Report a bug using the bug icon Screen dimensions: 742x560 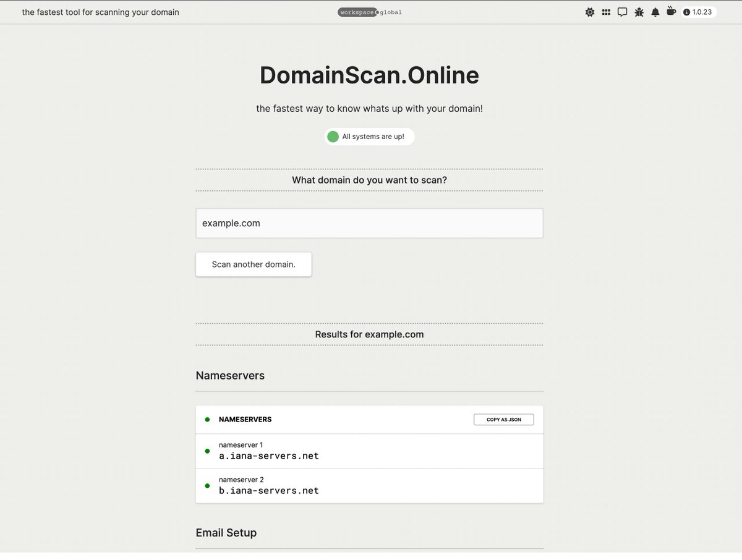(x=639, y=12)
